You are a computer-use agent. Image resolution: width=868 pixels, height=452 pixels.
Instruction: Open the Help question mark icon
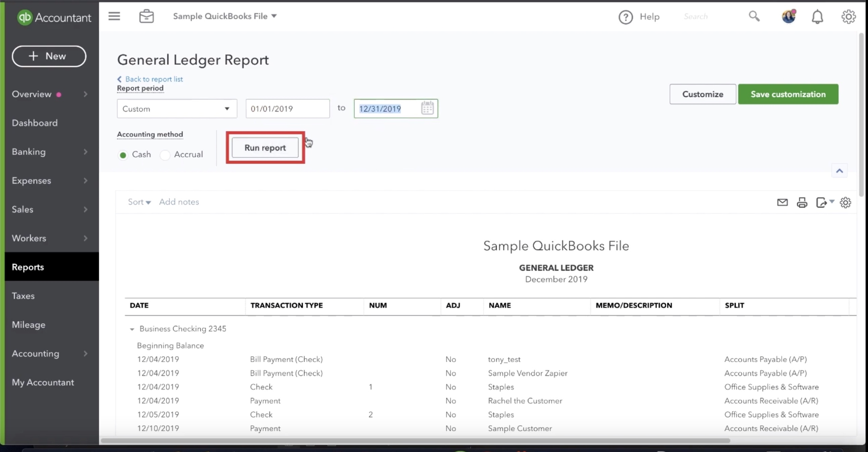pos(626,17)
